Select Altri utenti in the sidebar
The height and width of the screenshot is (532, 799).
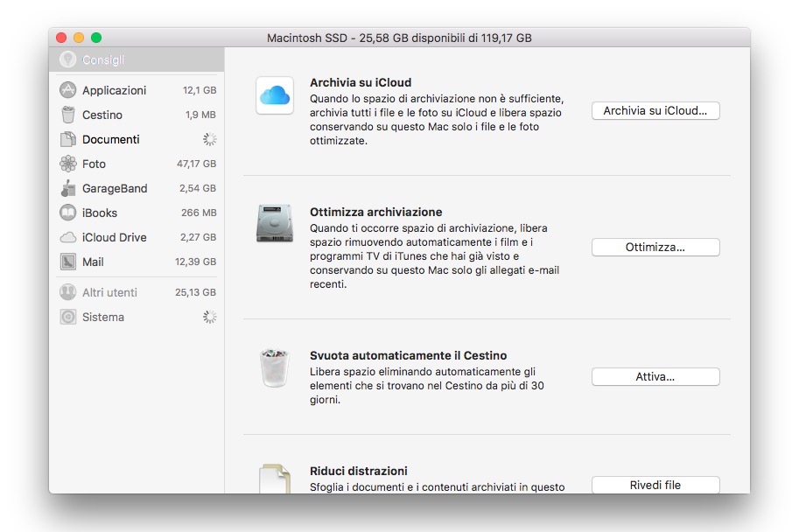click(x=137, y=292)
